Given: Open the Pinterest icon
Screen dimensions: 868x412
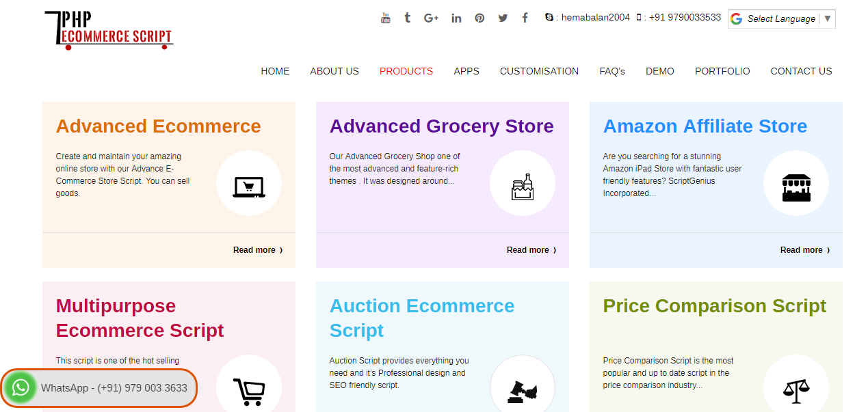Looking at the screenshot, I should pos(479,18).
